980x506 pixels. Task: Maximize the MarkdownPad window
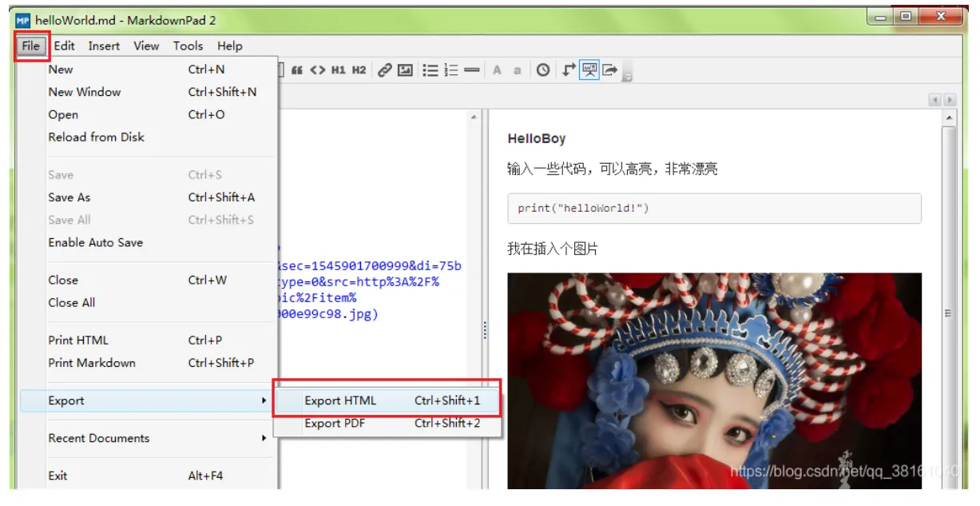[x=905, y=17]
